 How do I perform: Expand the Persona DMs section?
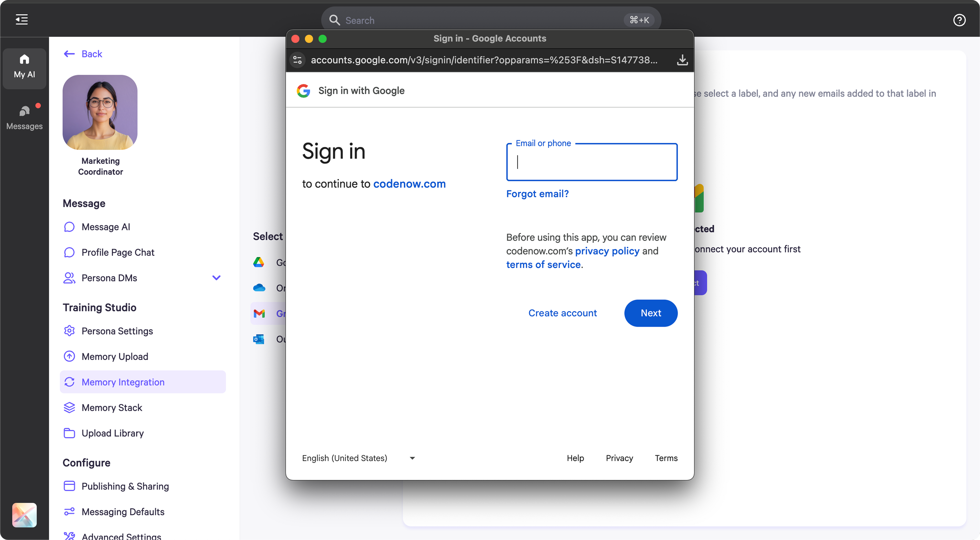pyautogui.click(x=216, y=278)
